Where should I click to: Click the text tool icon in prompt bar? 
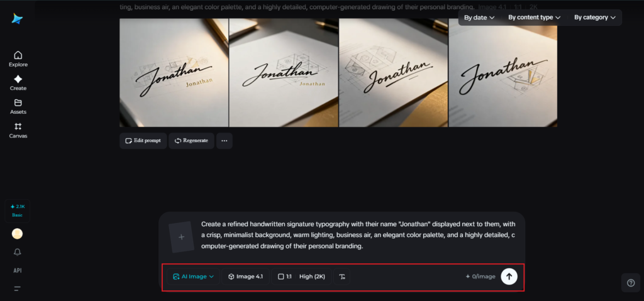click(x=341, y=276)
